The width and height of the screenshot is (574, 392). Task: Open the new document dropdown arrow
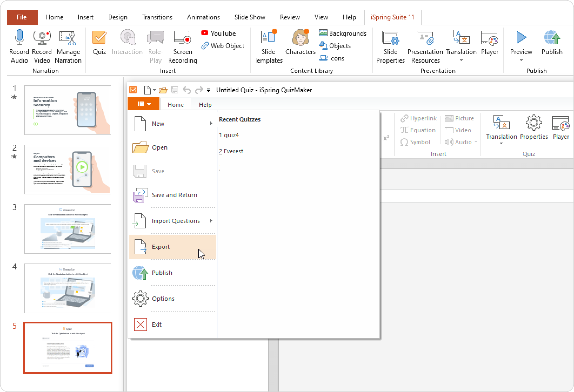click(x=154, y=90)
